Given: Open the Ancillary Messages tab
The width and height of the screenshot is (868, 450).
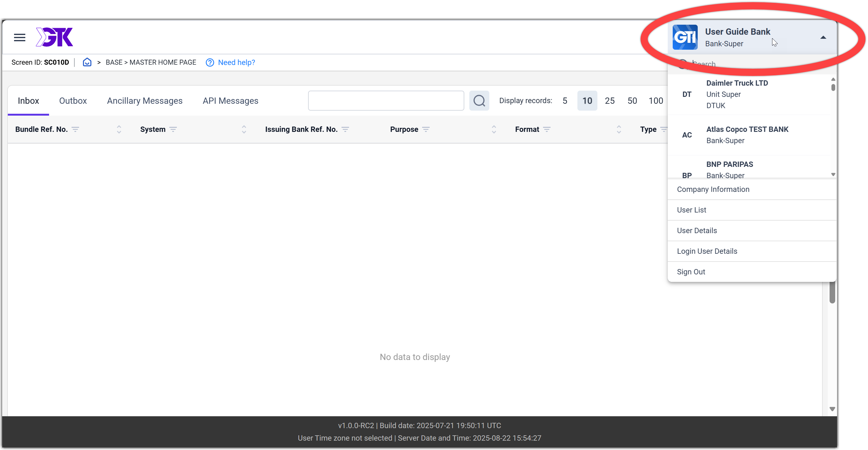Looking at the screenshot, I should pos(145,101).
